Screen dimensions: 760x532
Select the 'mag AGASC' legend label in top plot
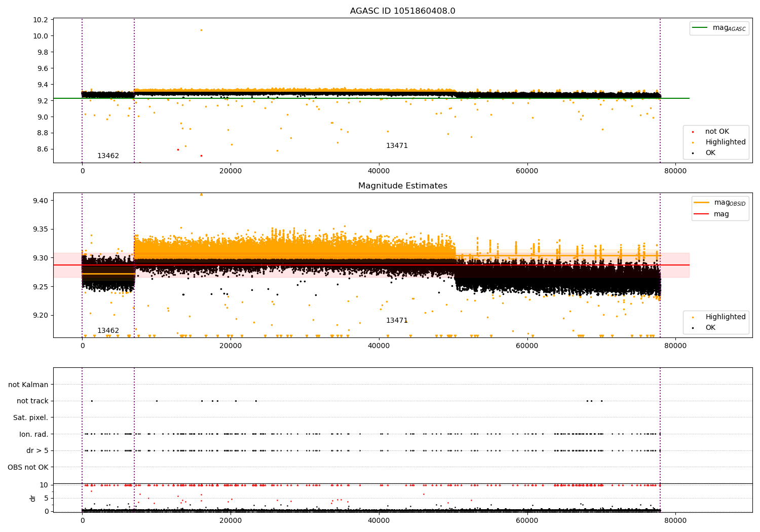pos(729,28)
